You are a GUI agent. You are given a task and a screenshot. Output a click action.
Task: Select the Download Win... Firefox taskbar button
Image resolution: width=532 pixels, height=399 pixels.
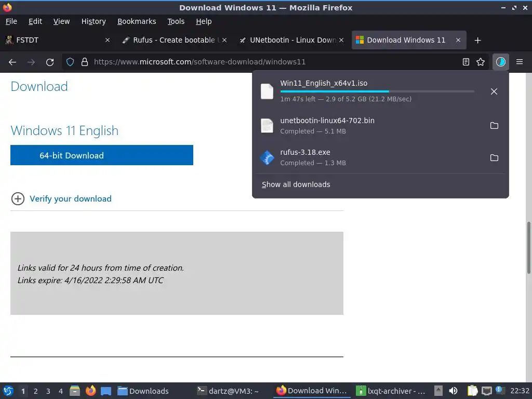(x=312, y=391)
